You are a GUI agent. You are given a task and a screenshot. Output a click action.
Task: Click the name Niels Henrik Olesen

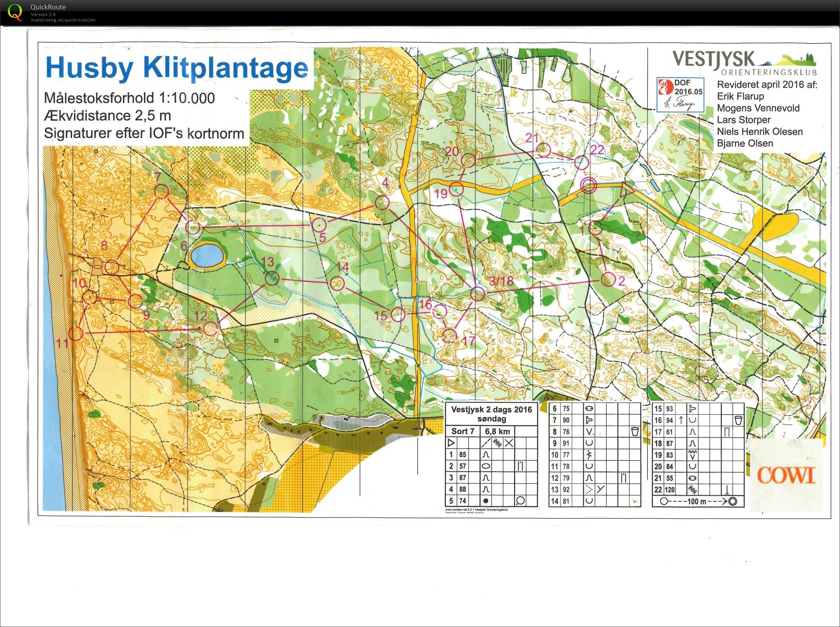click(760, 131)
